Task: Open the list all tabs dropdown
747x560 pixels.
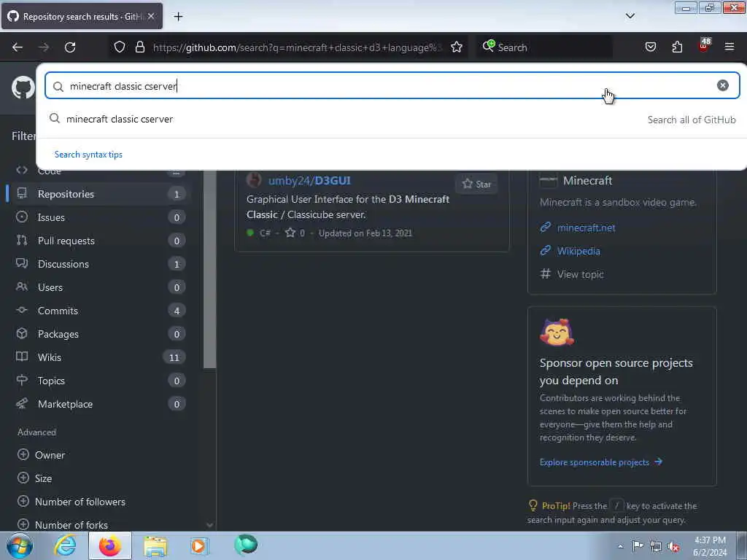Action: (x=630, y=16)
